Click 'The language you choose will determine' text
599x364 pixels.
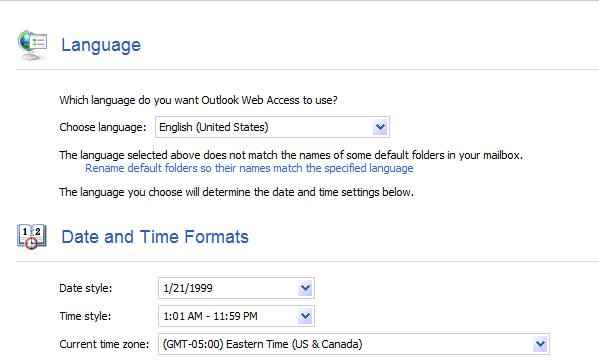pyautogui.click(x=236, y=192)
